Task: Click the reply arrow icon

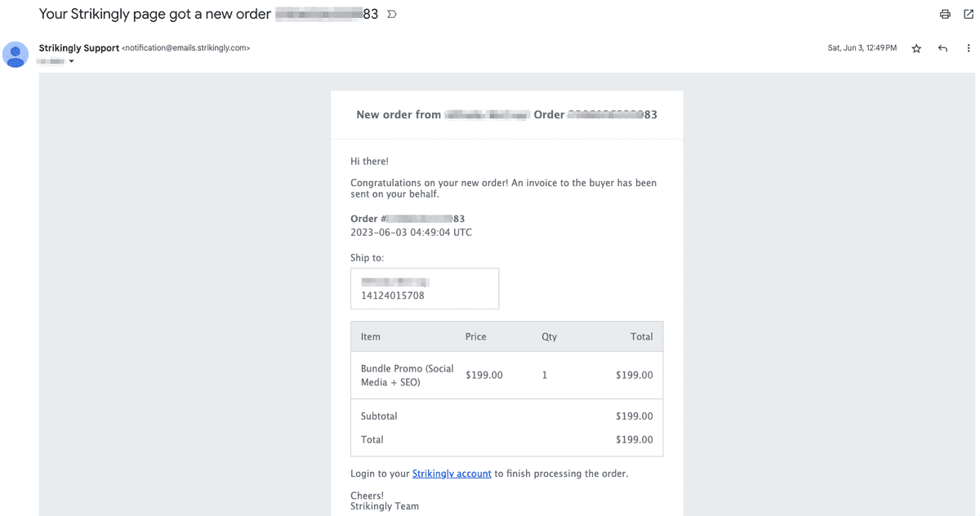Action: (942, 48)
